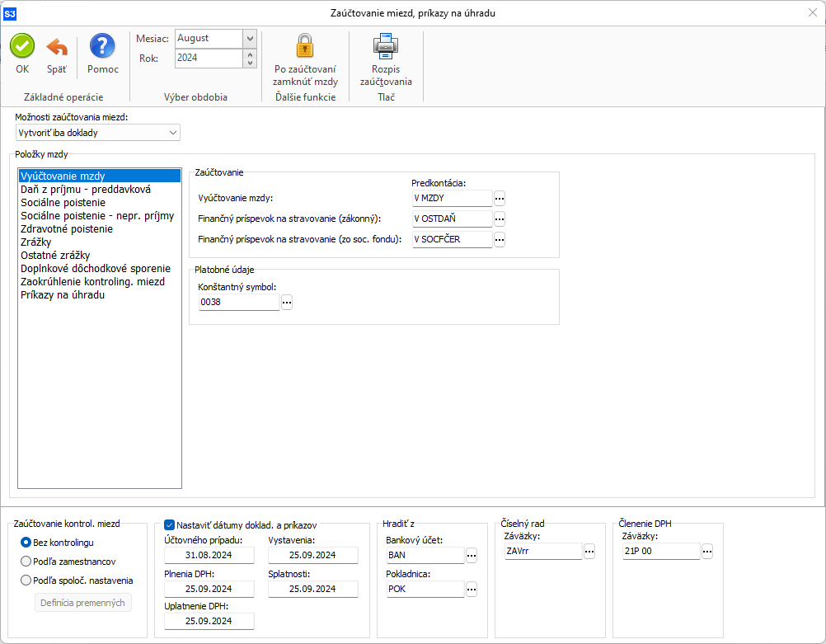Select 'Zaokrúhlenie kontroling. miezd' item
Screen dimensions: 826x644
coord(100,281)
